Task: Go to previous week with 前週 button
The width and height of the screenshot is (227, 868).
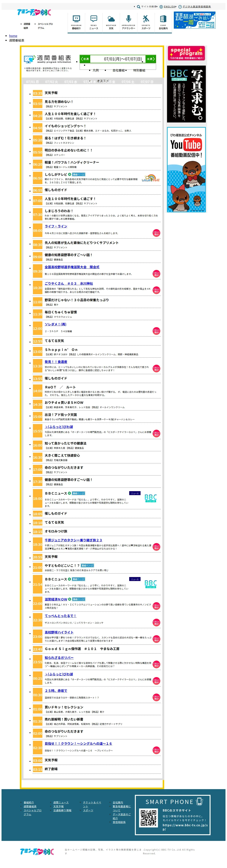Action: click(x=85, y=59)
